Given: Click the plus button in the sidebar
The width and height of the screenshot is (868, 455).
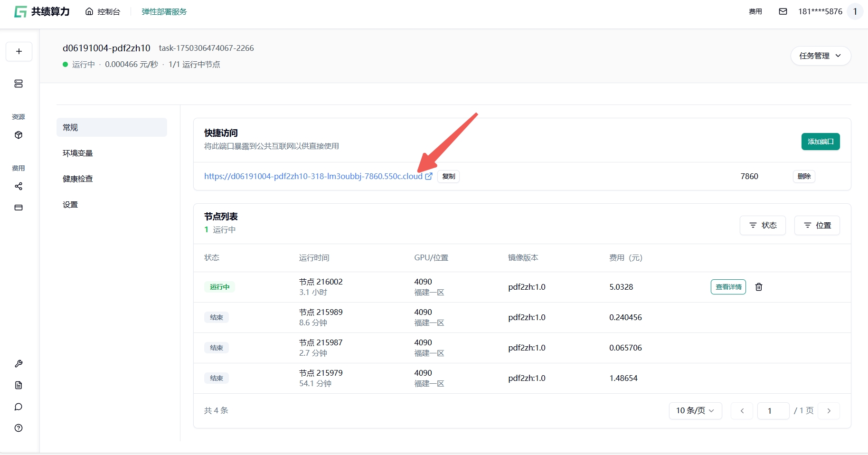Looking at the screenshot, I should (x=19, y=51).
